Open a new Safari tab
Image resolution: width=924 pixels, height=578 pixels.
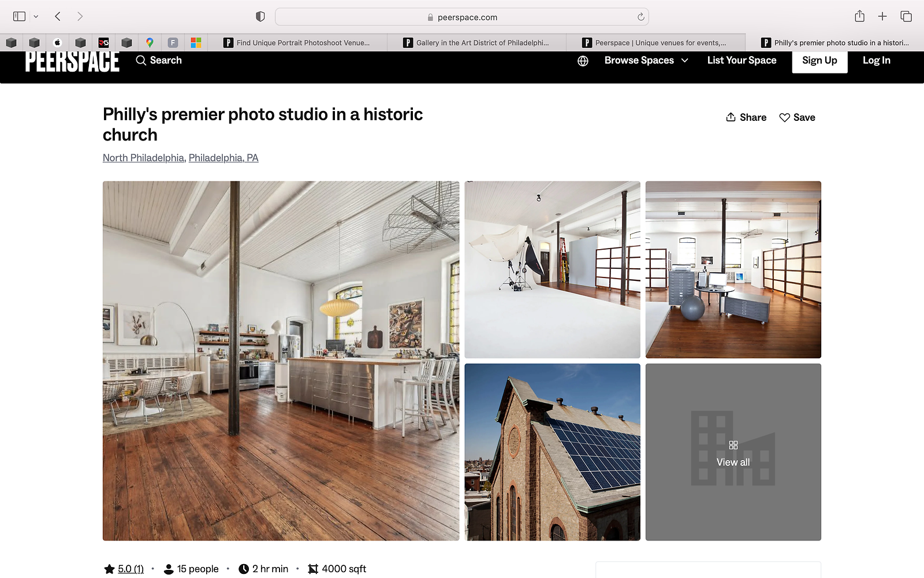pyautogui.click(x=882, y=16)
